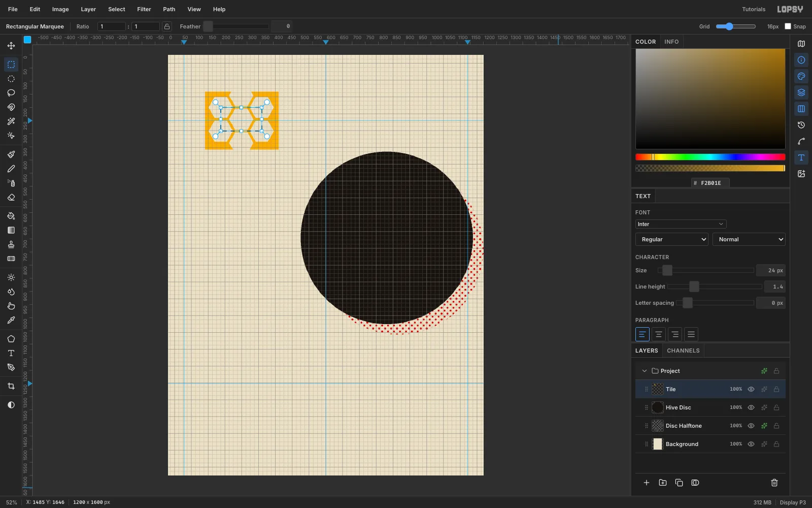The image size is (812, 508).
Task: Select the Pencil tool
Action: click(x=11, y=169)
